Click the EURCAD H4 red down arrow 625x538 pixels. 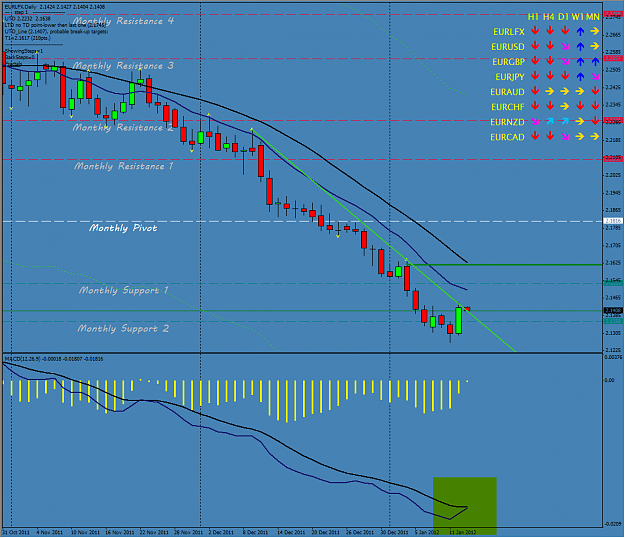(x=550, y=137)
